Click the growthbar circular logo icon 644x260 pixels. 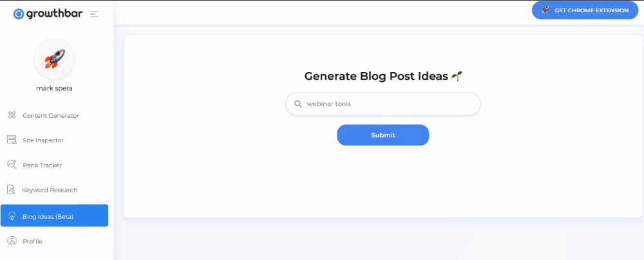(x=19, y=14)
